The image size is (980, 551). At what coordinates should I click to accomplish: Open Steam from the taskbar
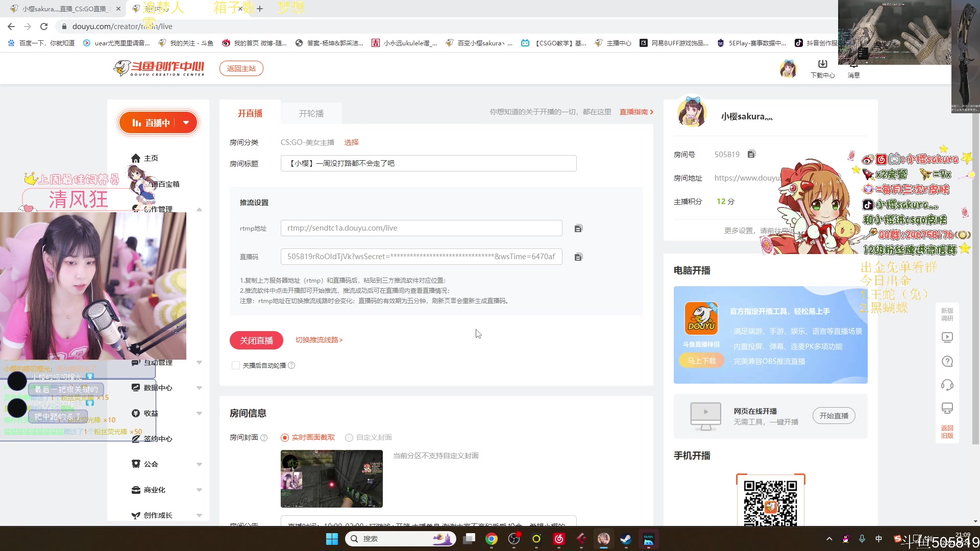626,539
